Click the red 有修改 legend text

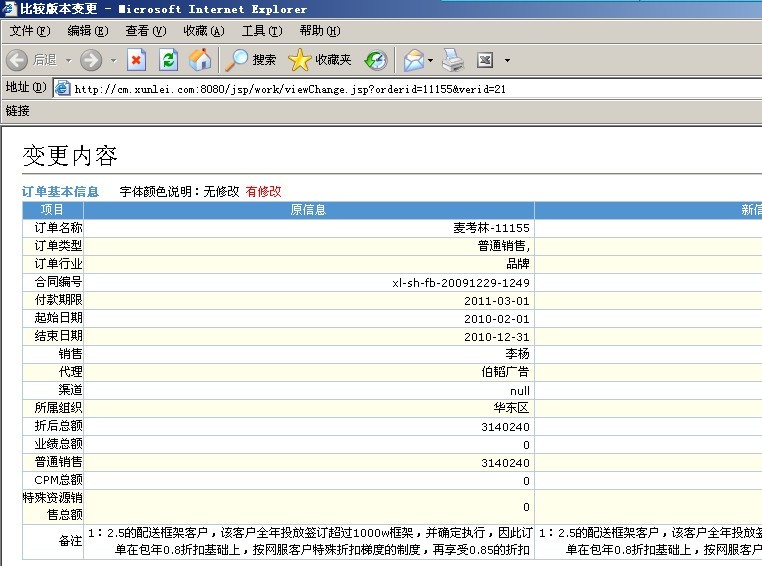point(263,191)
